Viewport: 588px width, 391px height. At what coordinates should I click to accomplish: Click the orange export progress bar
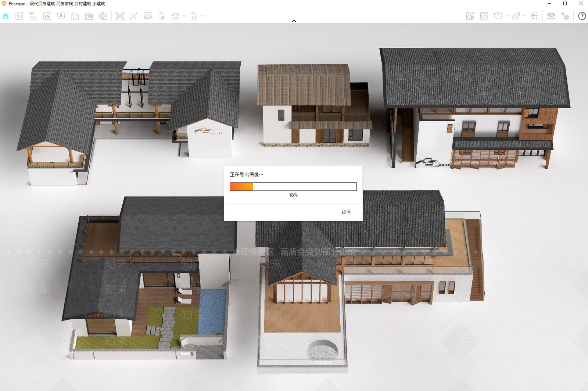tap(293, 187)
